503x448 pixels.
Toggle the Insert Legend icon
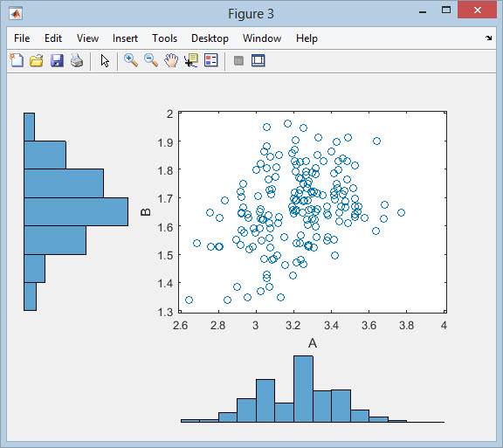click(x=211, y=60)
